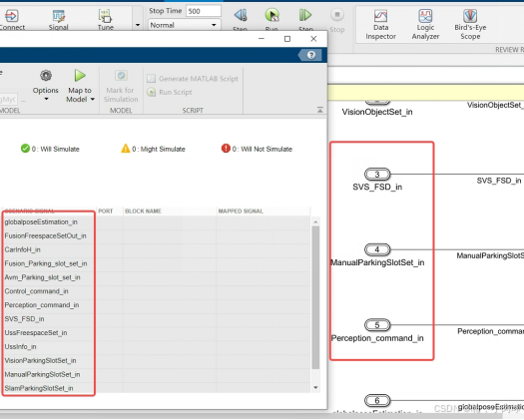
Task: Select the CarInfoH_in signal row
Action: pyautogui.click(x=156, y=250)
